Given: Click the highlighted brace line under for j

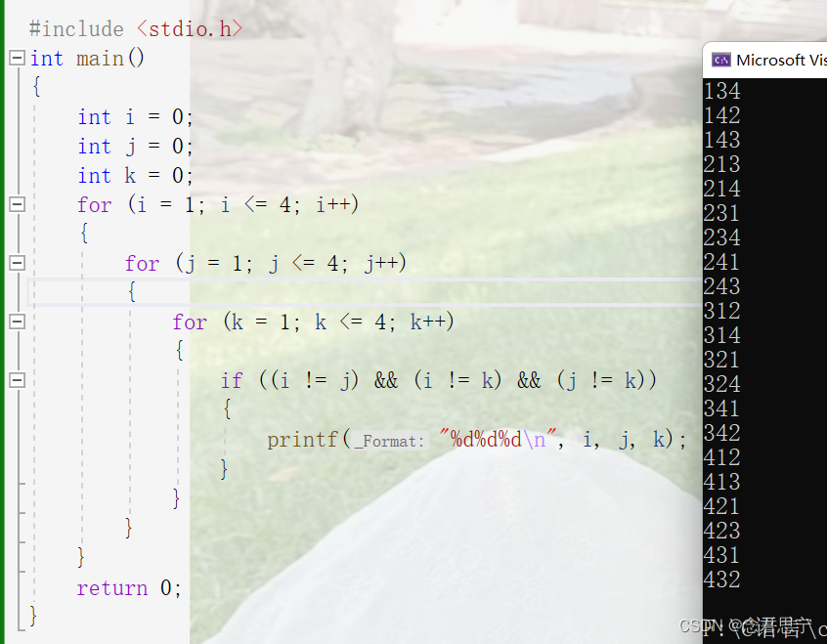Looking at the screenshot, I should (x=365, y=291).
